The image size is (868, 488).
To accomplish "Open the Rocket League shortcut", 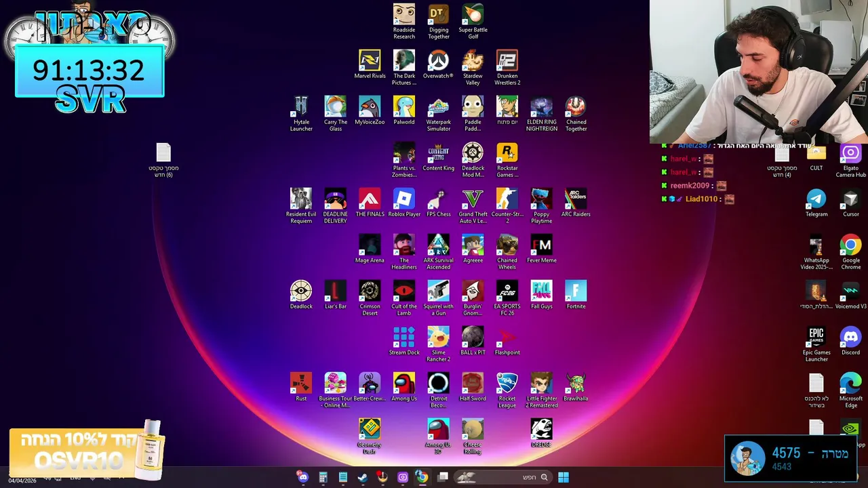I will (x=507, y=390).
